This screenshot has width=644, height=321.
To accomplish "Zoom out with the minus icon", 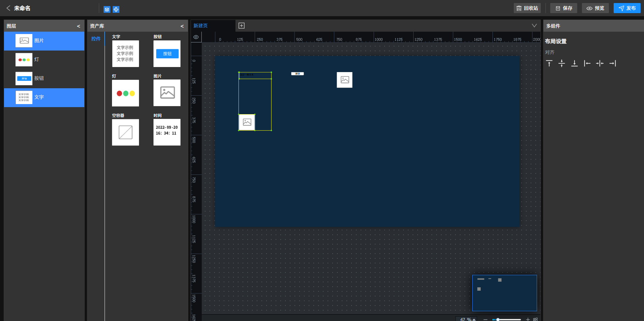I will [485, 319].
